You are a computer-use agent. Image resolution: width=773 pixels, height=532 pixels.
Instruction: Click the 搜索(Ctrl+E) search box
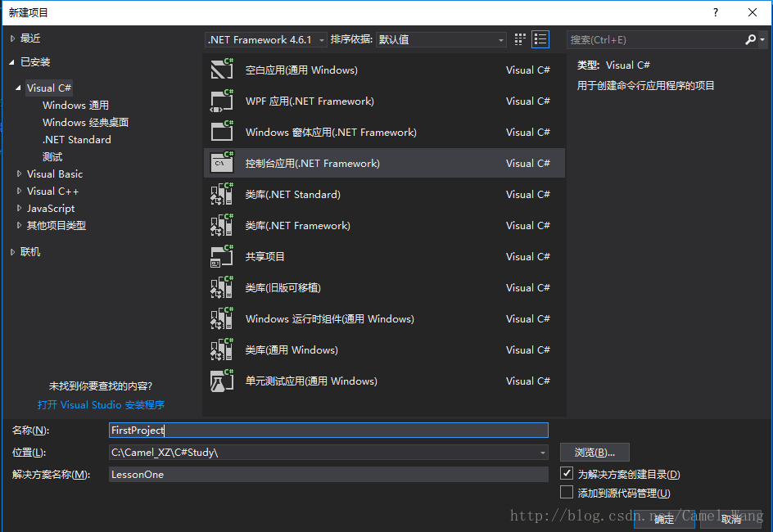[x=656, y=39]
